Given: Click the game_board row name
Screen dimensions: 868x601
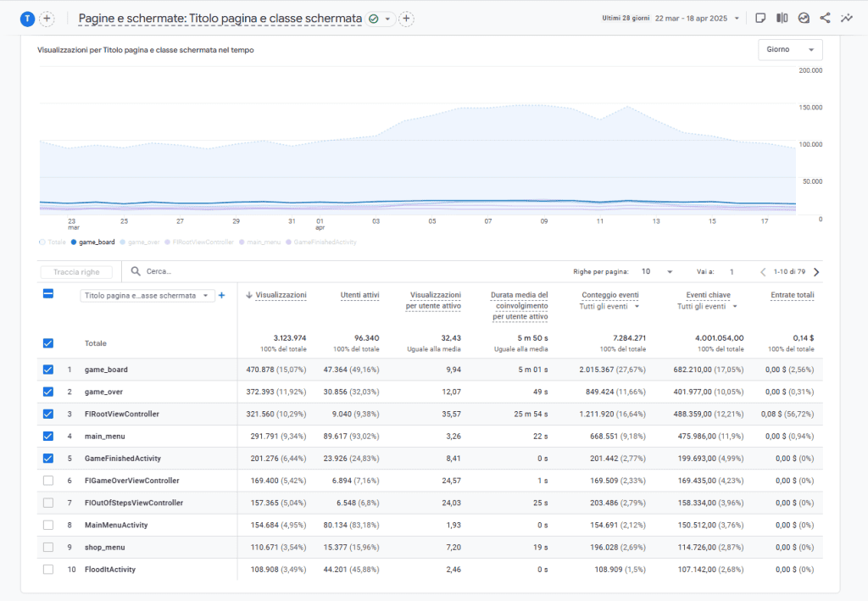Looking at the screenshot, I should pyautogui.click(x=106, y=370).
